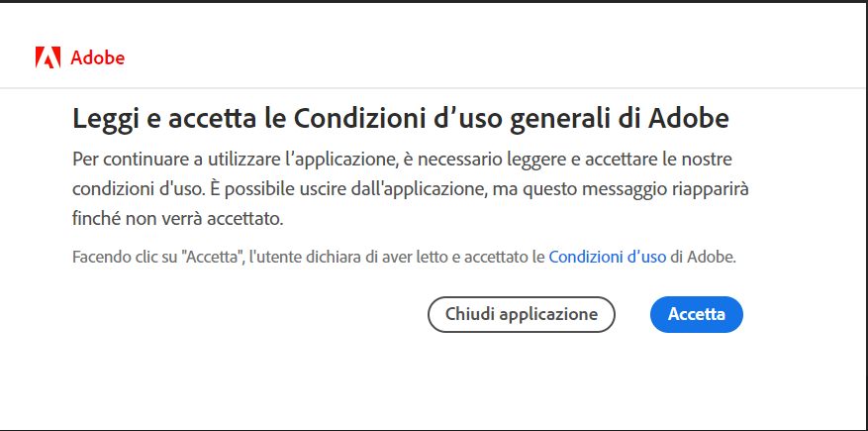Click condizioni d'uso in the body paragraph
The width and height of the screenshot is (868, 431).
[x=139, y=189]
